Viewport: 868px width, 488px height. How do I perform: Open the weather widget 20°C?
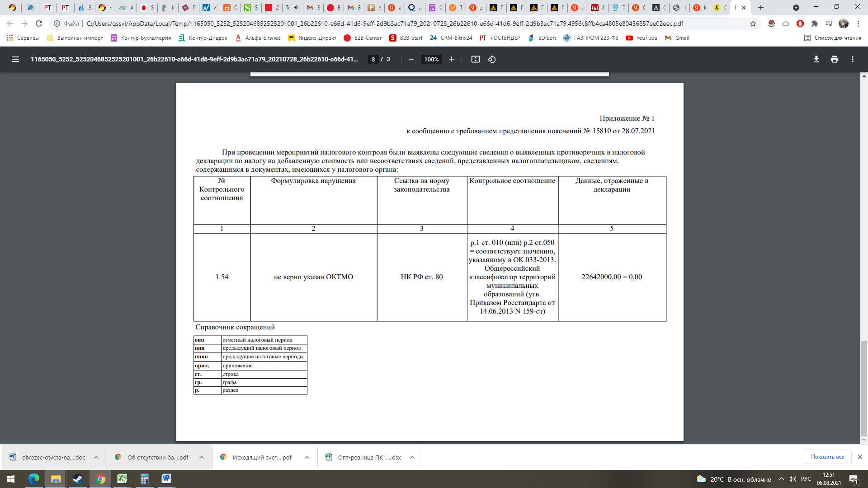pyautogui.click(x=734, y=479)
